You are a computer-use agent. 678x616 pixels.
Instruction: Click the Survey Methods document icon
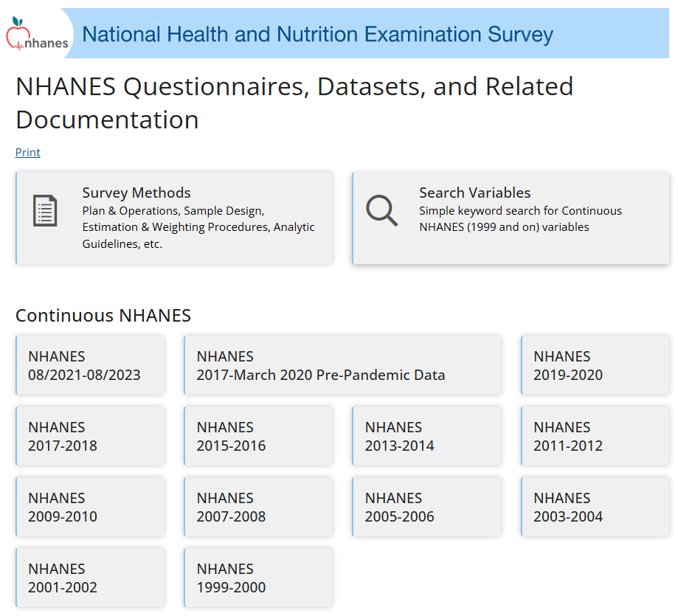click(45, 211)
